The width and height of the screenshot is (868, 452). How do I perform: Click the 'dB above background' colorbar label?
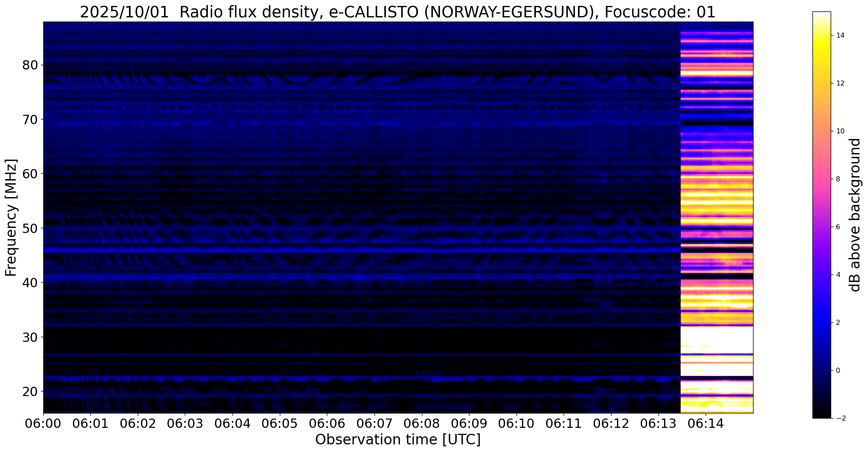coord(856,215)
